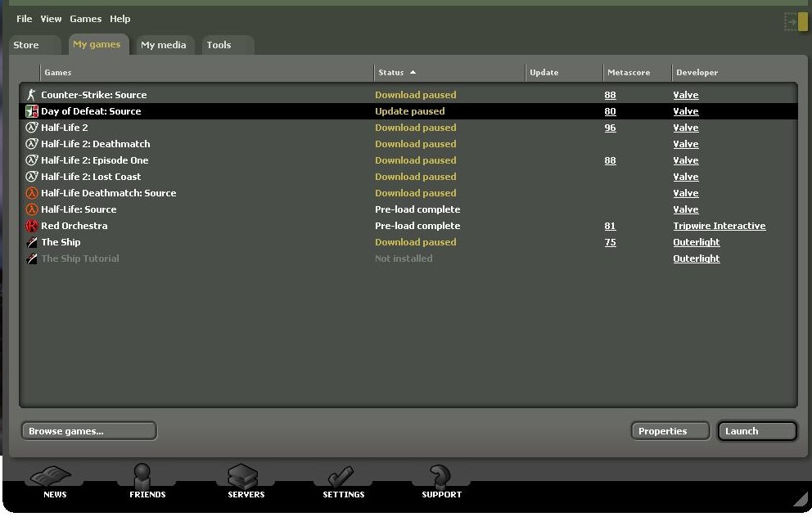Click the Half-Life: Source orange lambda icon
This screenshot has width=812, height=517.
32,209
